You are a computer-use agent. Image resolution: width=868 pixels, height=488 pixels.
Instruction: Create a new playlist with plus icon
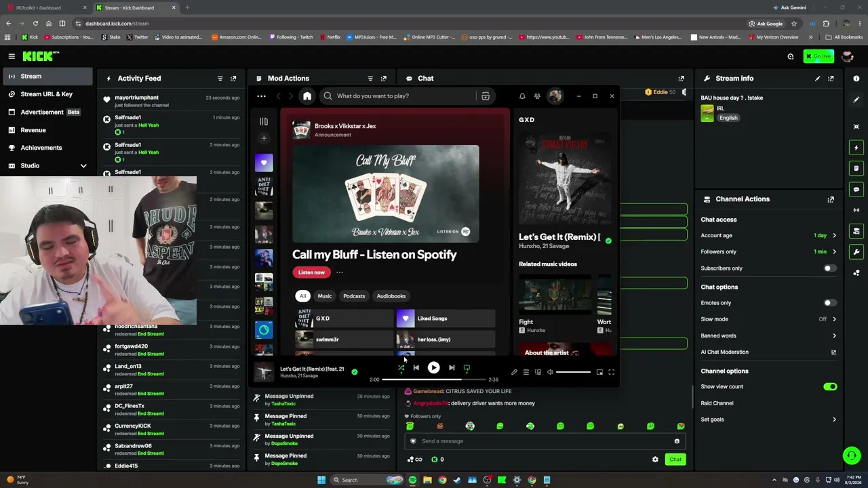tap(264, 138)
